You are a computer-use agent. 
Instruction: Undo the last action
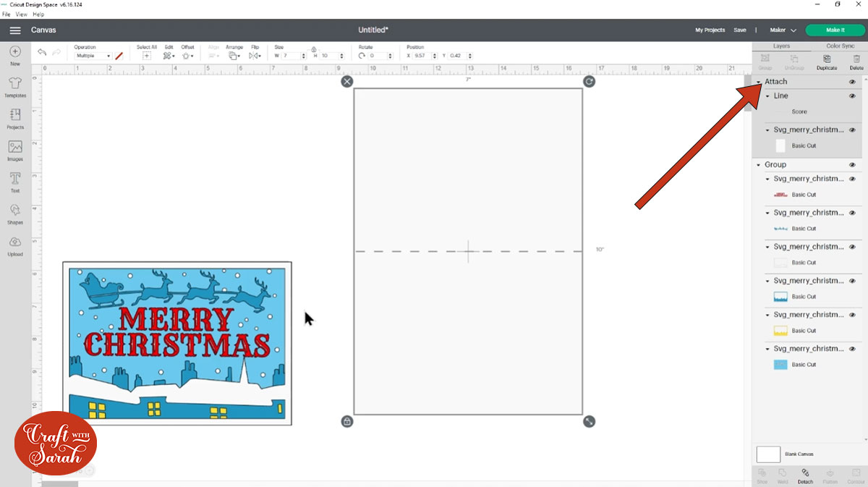pos(42,52)
